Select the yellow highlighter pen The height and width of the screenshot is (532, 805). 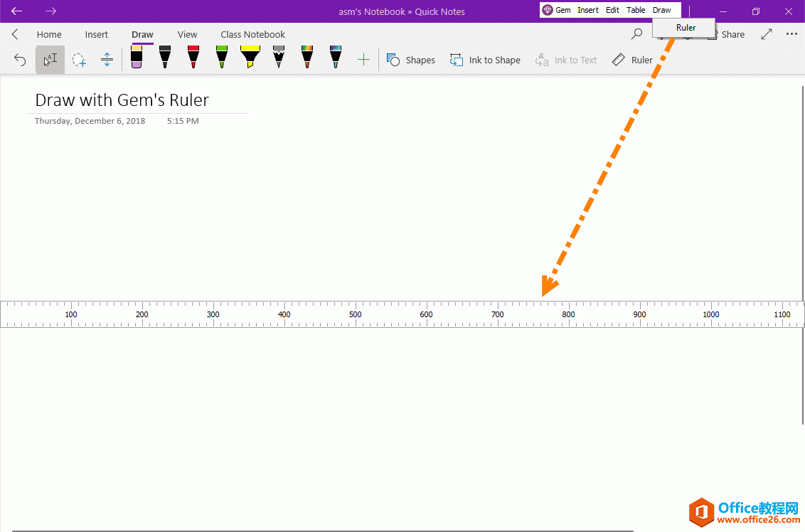click(250, 58)
